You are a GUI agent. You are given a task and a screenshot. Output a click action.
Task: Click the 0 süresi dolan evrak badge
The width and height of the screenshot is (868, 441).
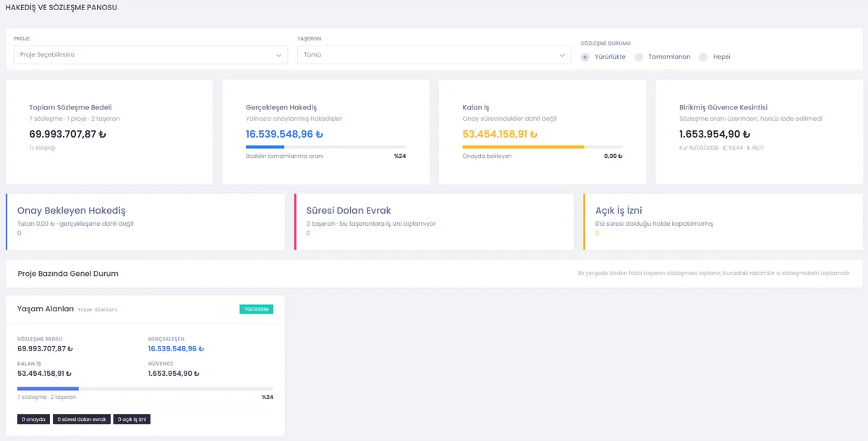pos(82,419)
